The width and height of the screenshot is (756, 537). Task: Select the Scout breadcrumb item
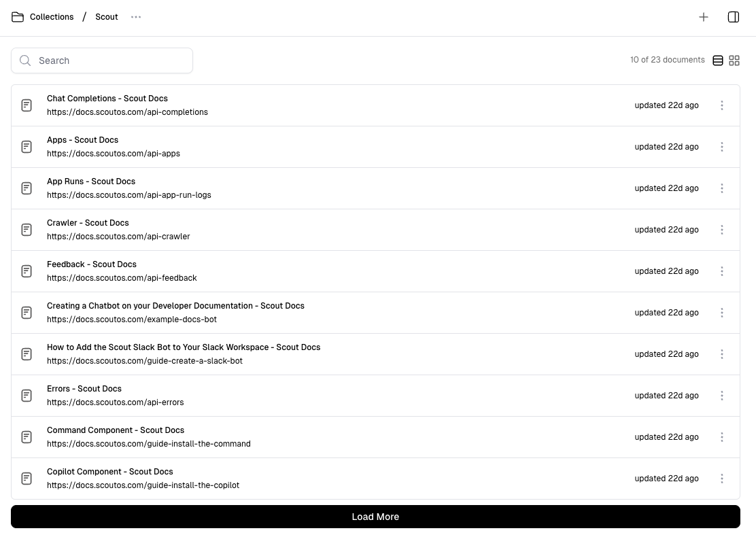[107, 17]
